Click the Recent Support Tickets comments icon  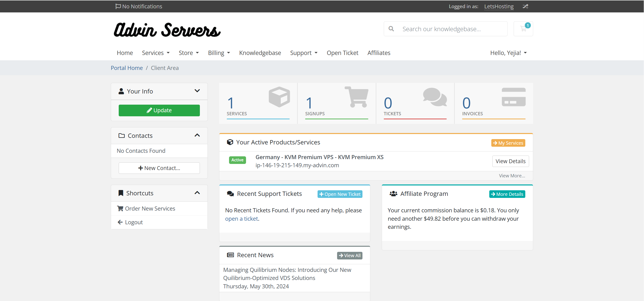click(230, 194)
